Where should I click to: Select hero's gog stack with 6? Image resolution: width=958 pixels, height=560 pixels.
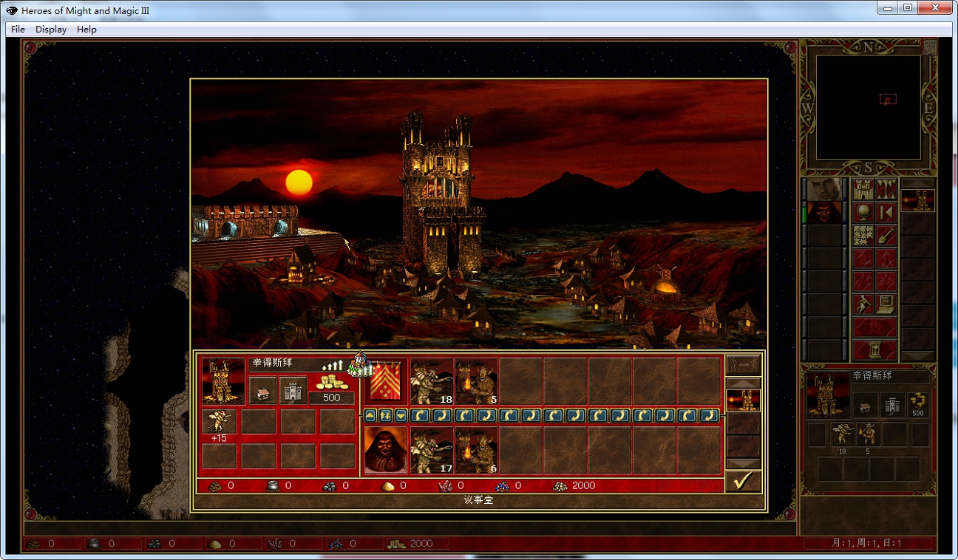point(476,450)
